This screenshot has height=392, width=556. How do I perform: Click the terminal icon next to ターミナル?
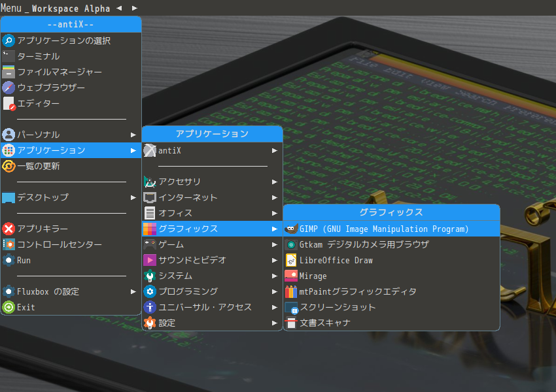click(9, 56)
